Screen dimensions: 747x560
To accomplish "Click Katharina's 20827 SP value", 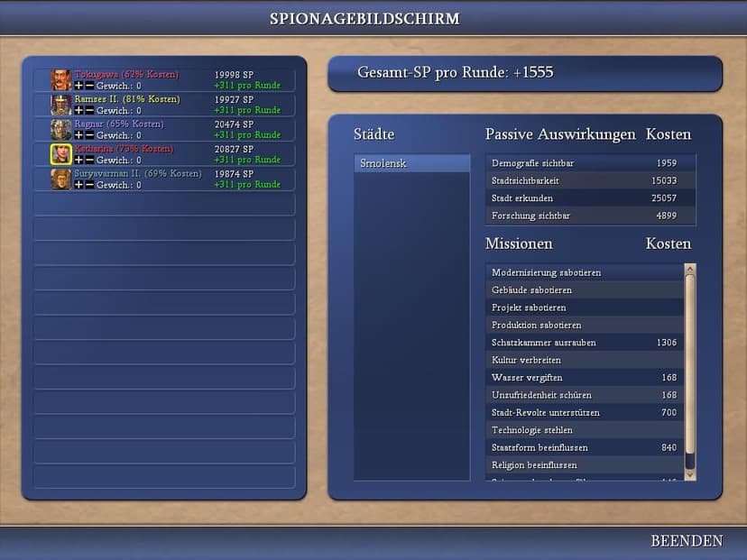I will click(234, 149).
